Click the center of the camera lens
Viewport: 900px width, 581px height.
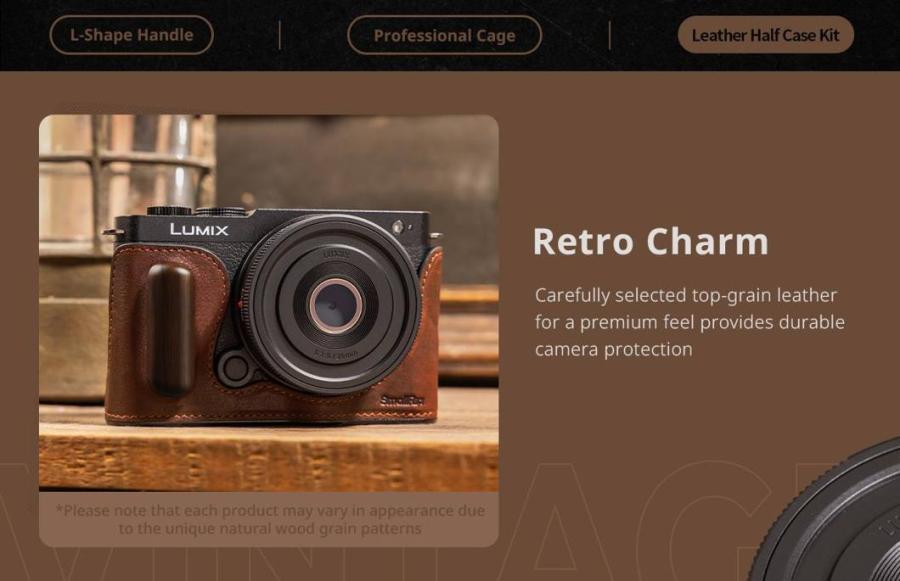click(335, 306)
